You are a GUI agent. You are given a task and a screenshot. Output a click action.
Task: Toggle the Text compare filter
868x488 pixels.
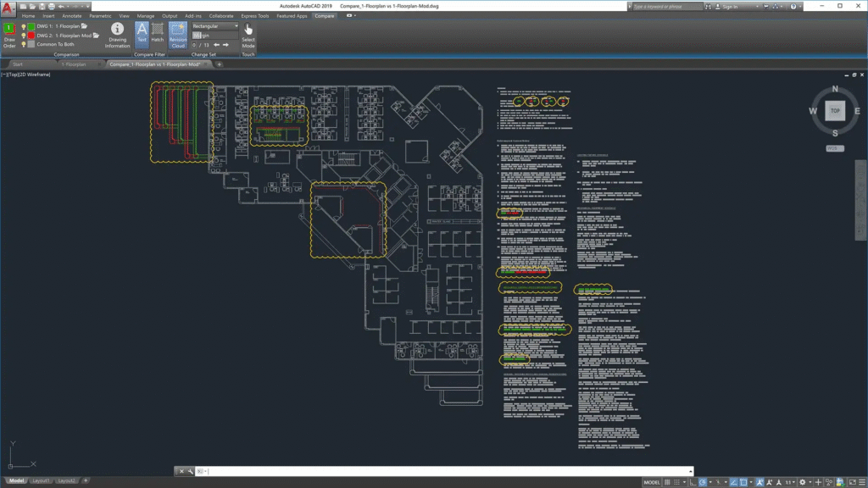[x=142, y=33]
